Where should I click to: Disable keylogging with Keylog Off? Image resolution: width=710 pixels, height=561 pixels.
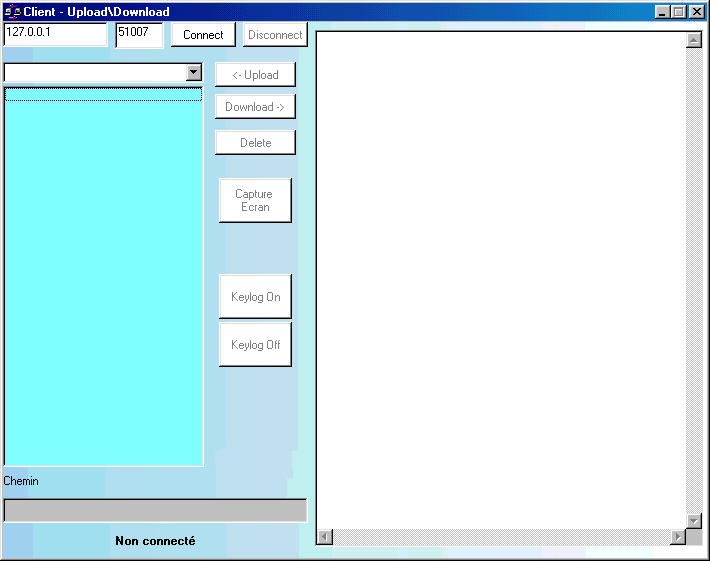(x=255, y=345)
